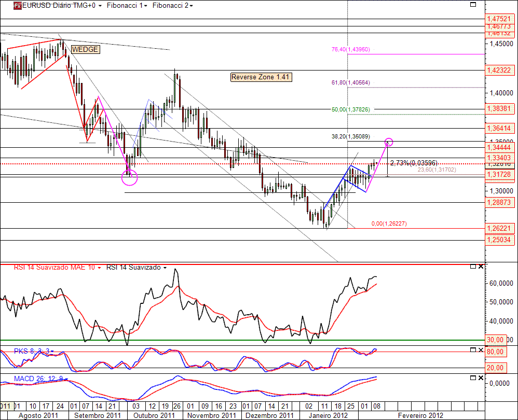Screen dimensions: 518x420
Task: Click the pink circle at October low
Action: pos(130,177)
